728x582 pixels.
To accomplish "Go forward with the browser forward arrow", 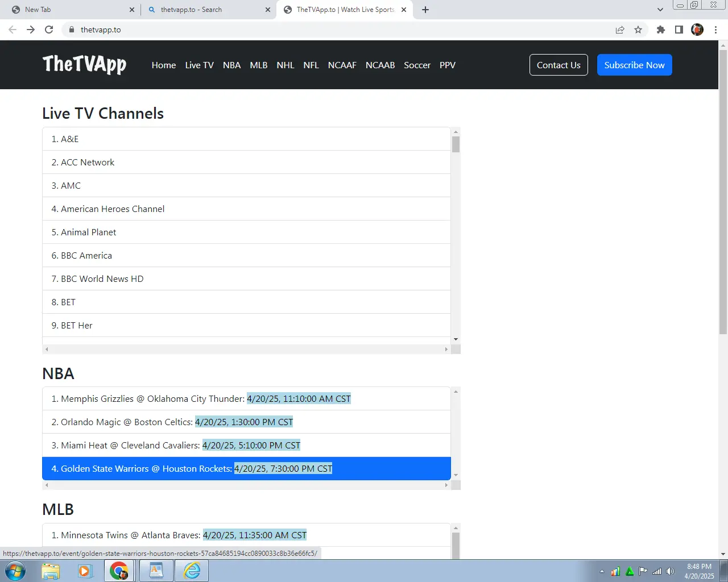I will pos(31,30).
